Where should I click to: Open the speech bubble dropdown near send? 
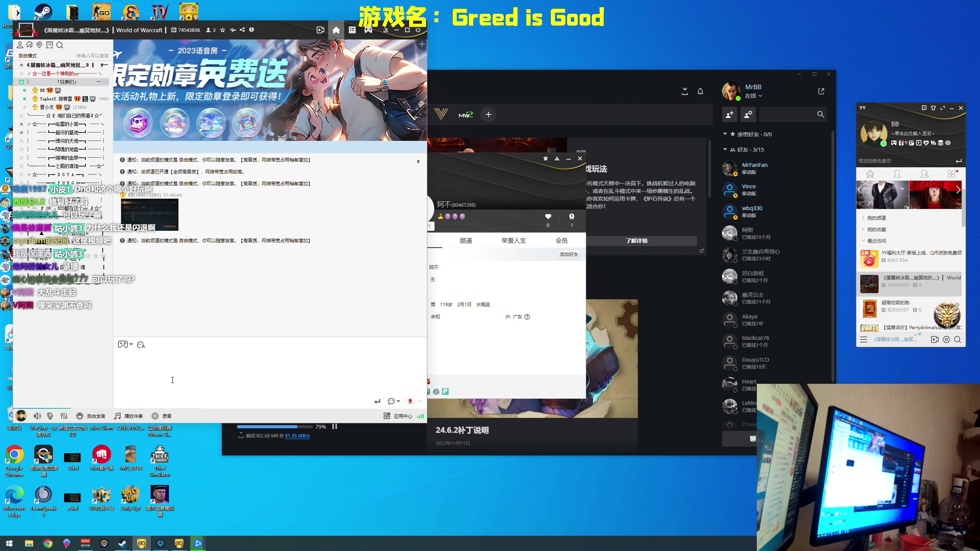pyautogui.click(x=394, y=401)
